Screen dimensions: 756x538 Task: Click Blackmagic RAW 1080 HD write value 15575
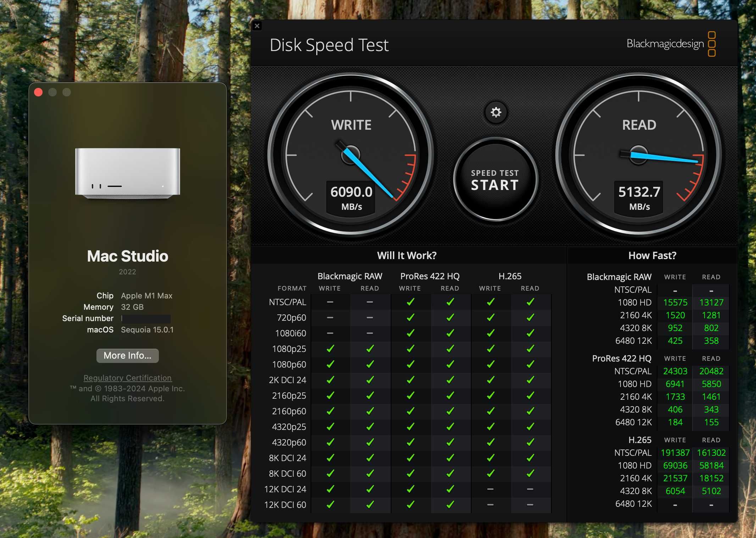[675, 302]
